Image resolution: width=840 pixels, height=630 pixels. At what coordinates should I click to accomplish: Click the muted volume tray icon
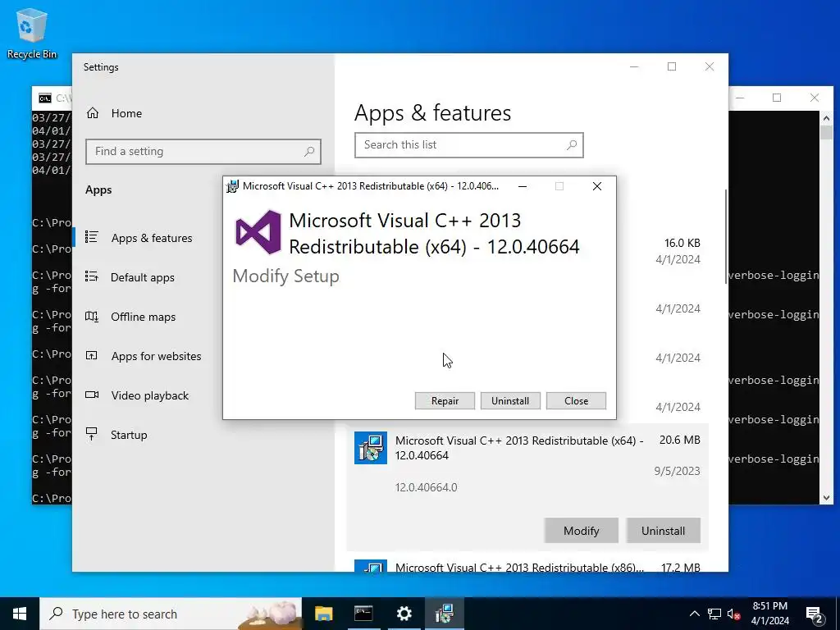point(734,614)
